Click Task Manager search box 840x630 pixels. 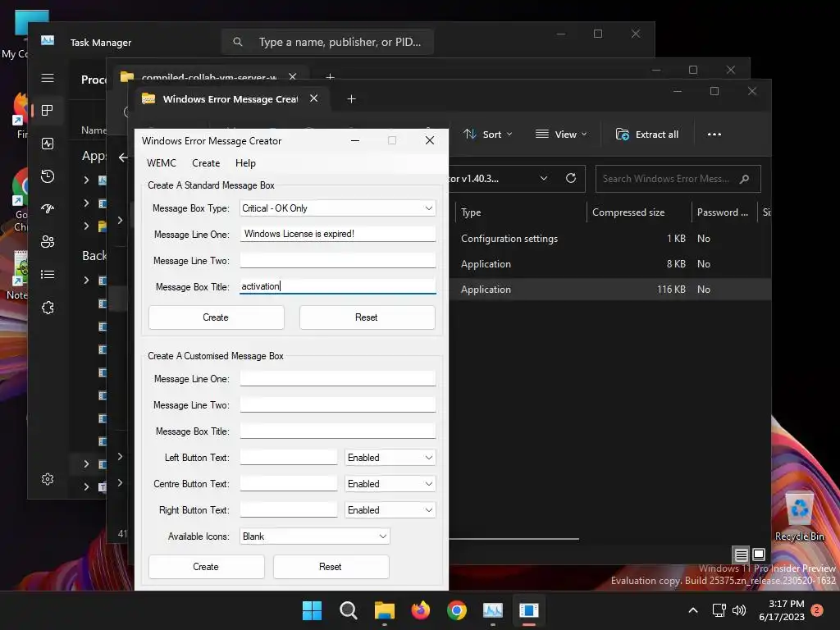pyautogui.click(x=327, y=42)
